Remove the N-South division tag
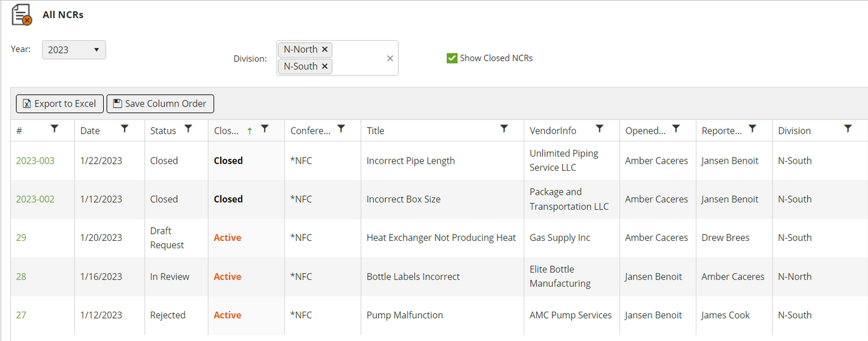The image size is (868, 341). click(x=325, y=67)
